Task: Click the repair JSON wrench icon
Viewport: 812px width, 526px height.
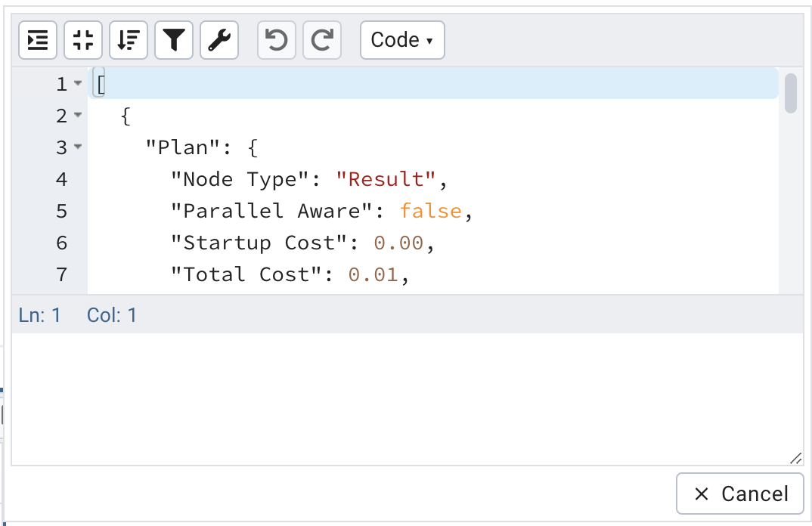Action: [x=218, y=40]
